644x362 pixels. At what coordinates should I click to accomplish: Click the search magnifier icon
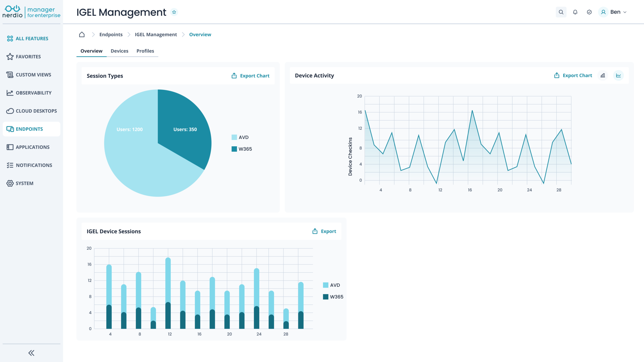click(561, 12)
